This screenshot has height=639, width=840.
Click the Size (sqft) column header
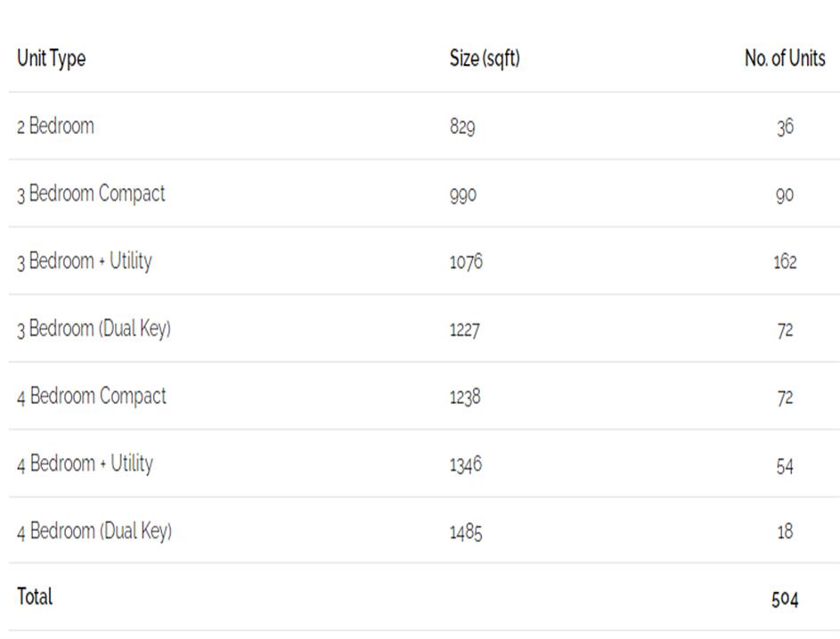tap(485, 59)
